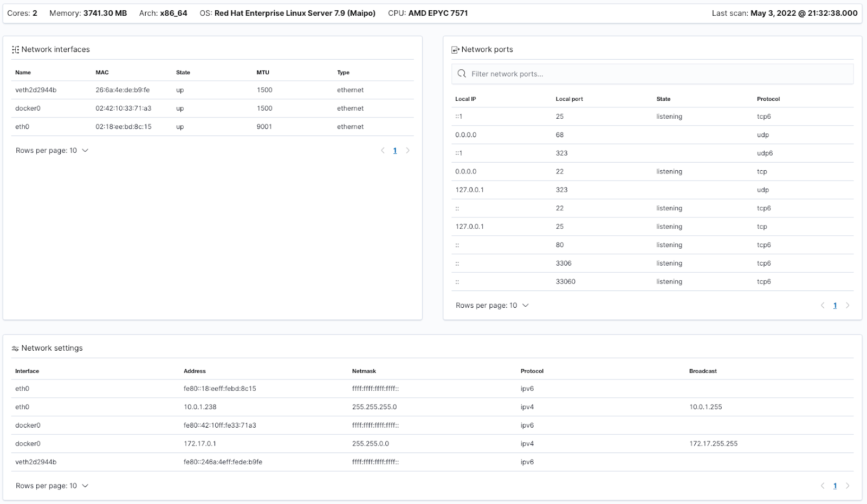The image size is (867, 504).
Task: Click page 1 link in Network settings
Action: point(835,486)
